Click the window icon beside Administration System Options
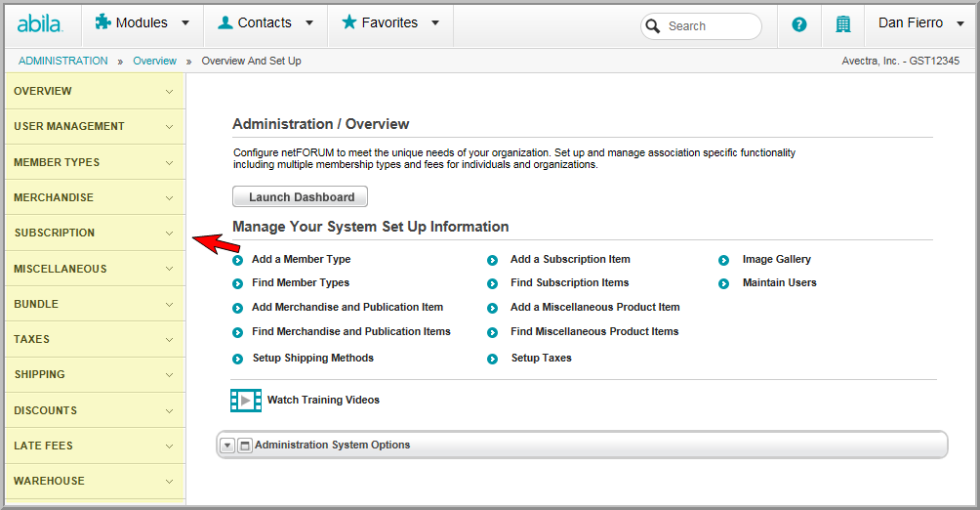The image size is (980, 510). click(245, 446)
